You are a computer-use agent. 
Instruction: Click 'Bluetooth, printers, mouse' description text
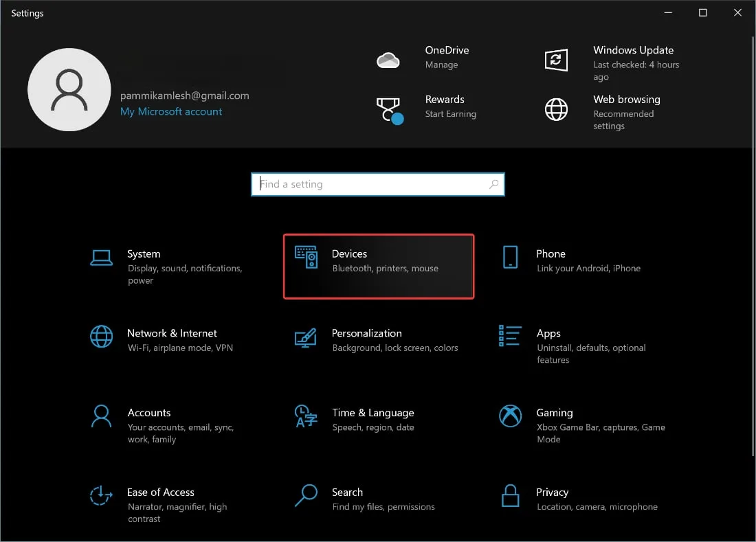(x=386, y=269)
